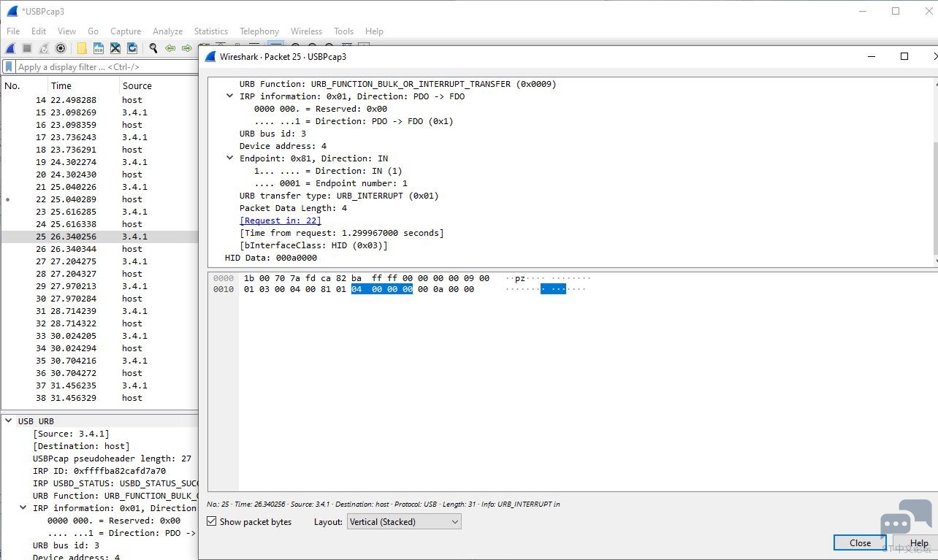Start capture with the blue shark fin icon
The height and width of the screenshot is (560, 938).
[10, 48]
